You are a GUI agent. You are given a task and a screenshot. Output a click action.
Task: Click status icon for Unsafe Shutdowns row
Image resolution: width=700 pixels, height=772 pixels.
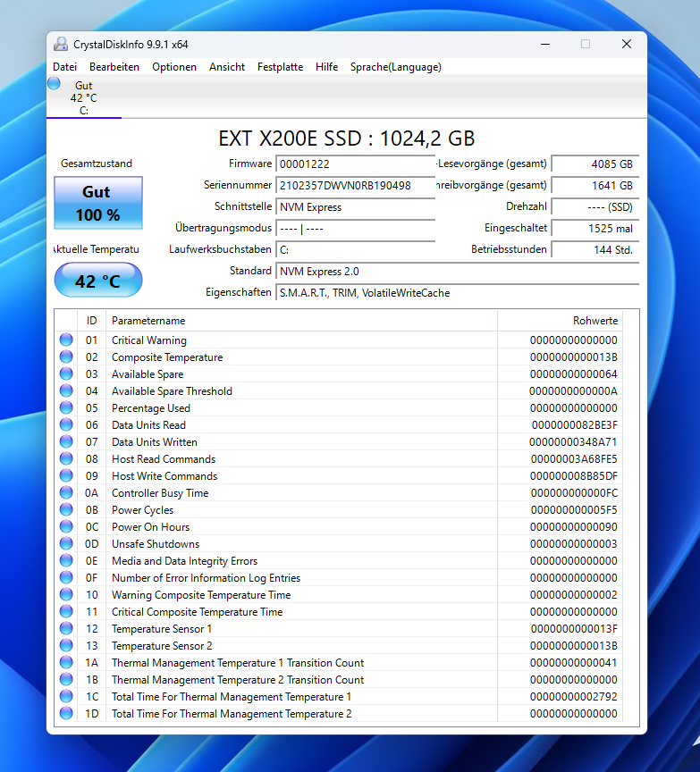point(66,543)
